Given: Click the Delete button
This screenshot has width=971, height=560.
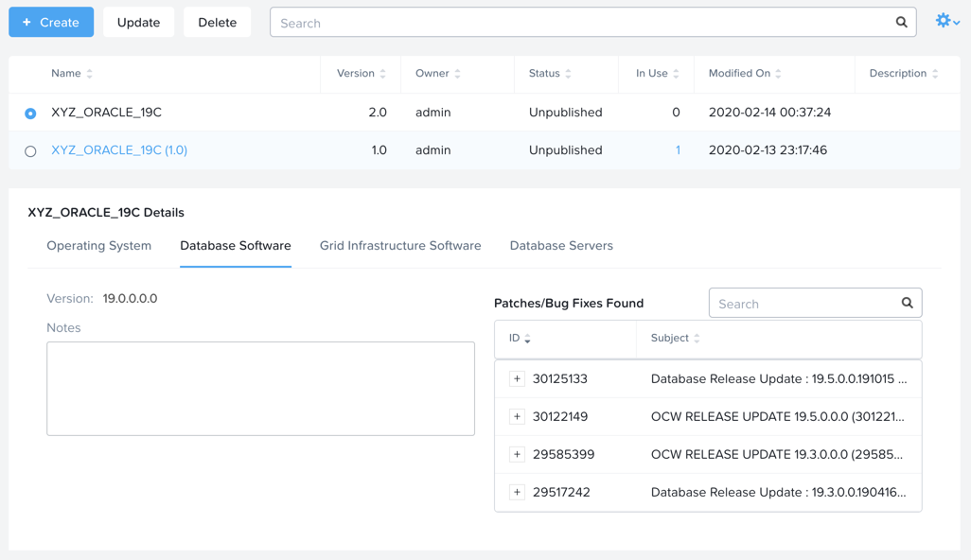Looking at the screenshot, I should [x=218, y=23].
